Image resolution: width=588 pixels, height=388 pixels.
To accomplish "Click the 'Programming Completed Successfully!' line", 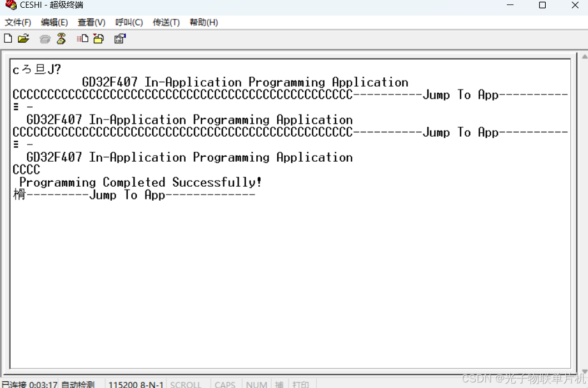I will click(141, 182).
